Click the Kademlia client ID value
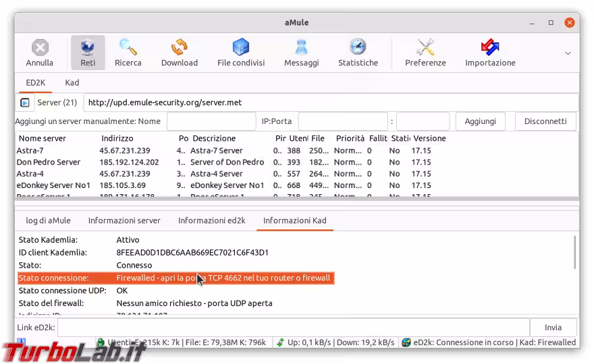 pos(192,253)
